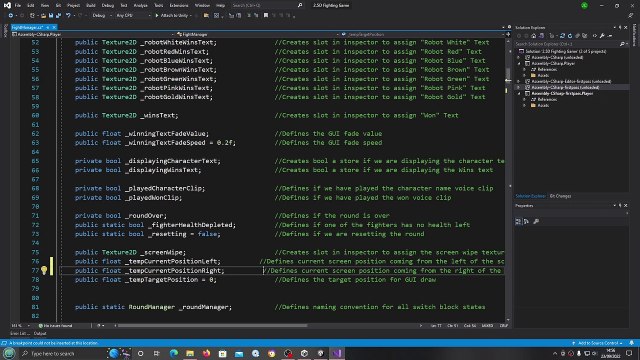
Task: Click the Save All toolbar icon
Action: tap(58, 16)
